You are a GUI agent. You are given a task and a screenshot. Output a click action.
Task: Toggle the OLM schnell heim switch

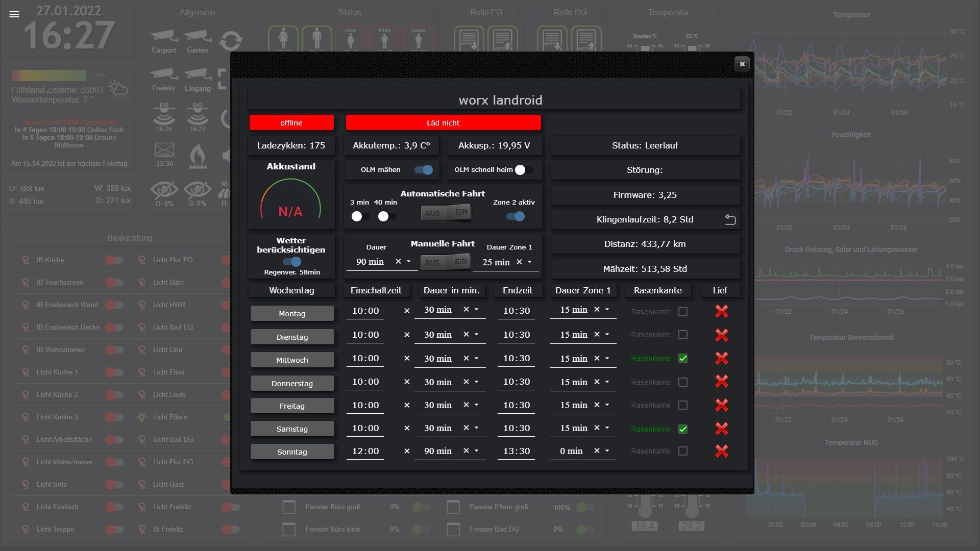(x=524, y=170)
